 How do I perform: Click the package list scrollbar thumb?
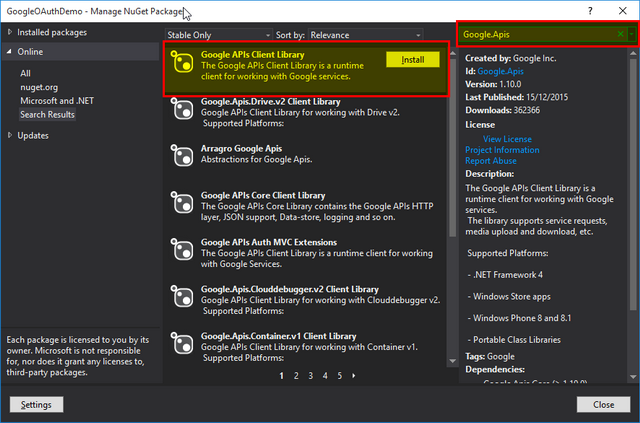[452, 146]
